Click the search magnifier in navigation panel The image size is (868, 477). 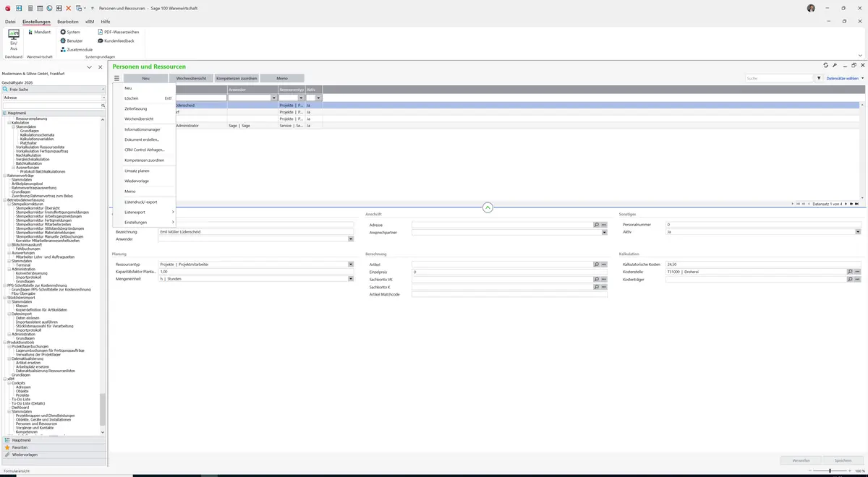point(103,106)
